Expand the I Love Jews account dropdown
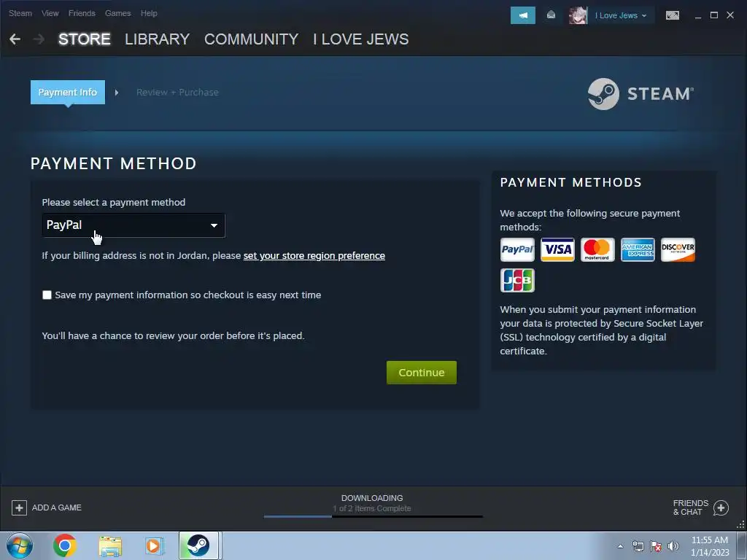The image size is (747, 560). click(621, 15)
